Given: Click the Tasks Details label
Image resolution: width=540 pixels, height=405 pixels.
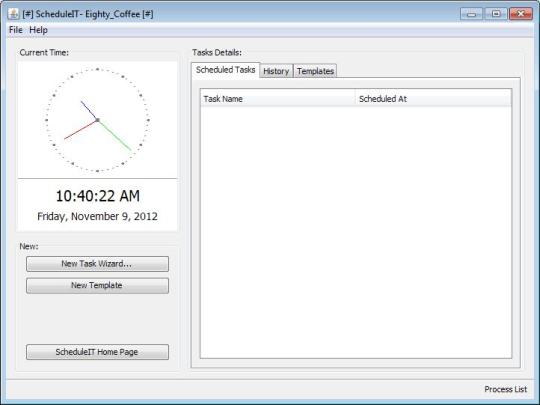Looking at the screenshot, I should point(217,52).
